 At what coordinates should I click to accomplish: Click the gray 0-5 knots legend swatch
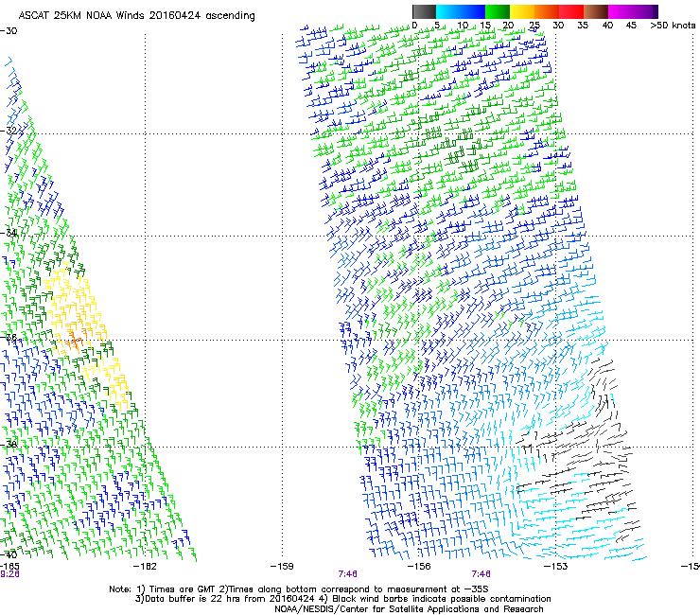pos(424,11)
